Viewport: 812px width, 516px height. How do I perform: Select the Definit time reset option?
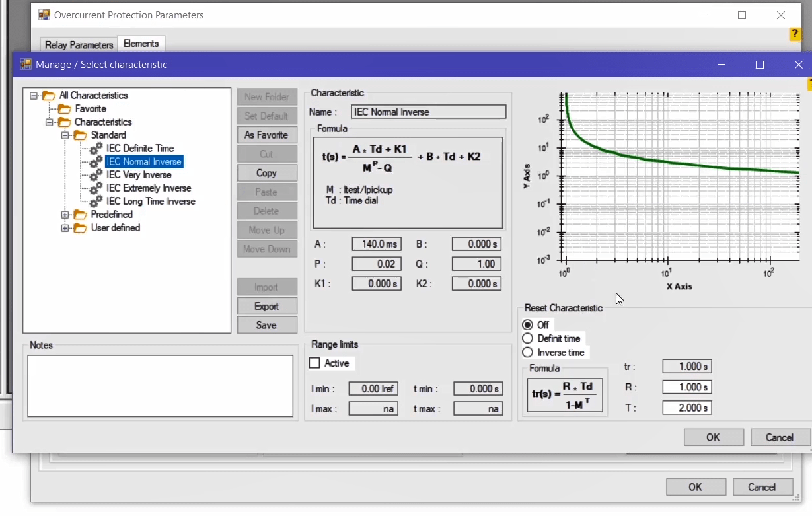[x=527, y=338]
